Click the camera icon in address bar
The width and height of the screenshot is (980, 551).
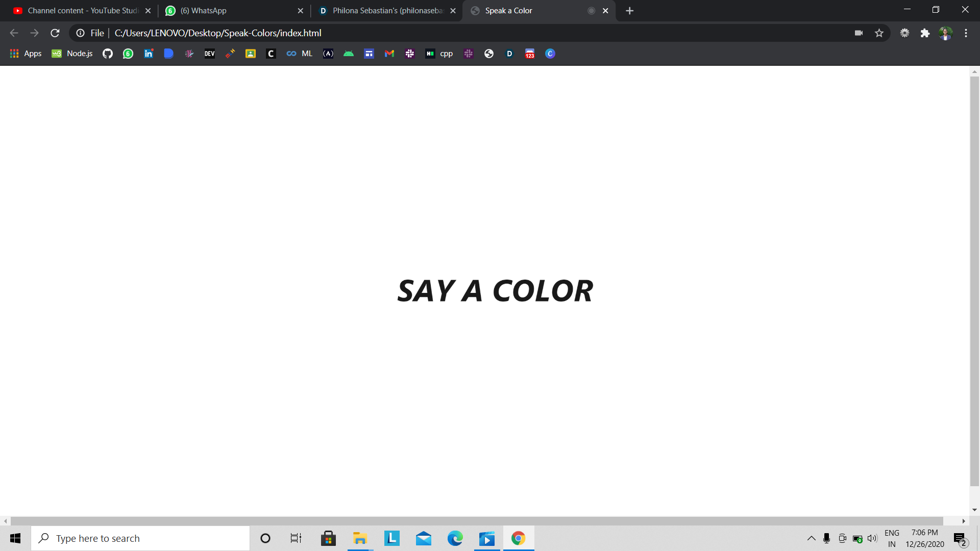point(859,33)
